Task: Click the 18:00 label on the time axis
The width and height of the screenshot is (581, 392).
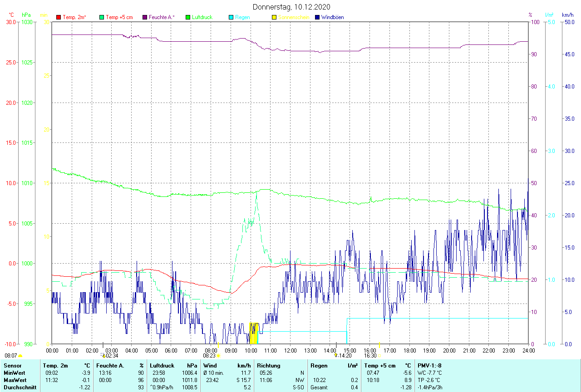Action: click(x=409, y=350)
